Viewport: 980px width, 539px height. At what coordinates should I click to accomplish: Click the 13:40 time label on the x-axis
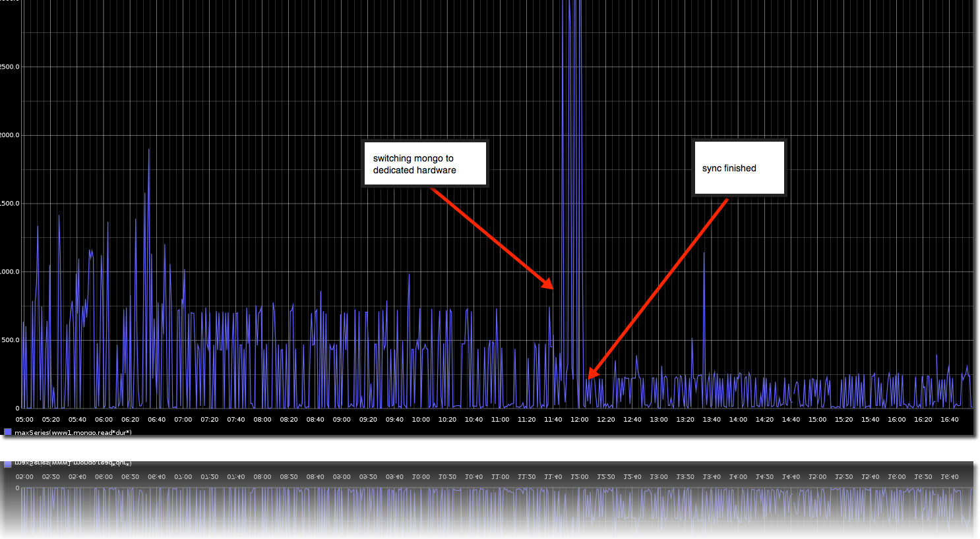(x=712, y=420)
